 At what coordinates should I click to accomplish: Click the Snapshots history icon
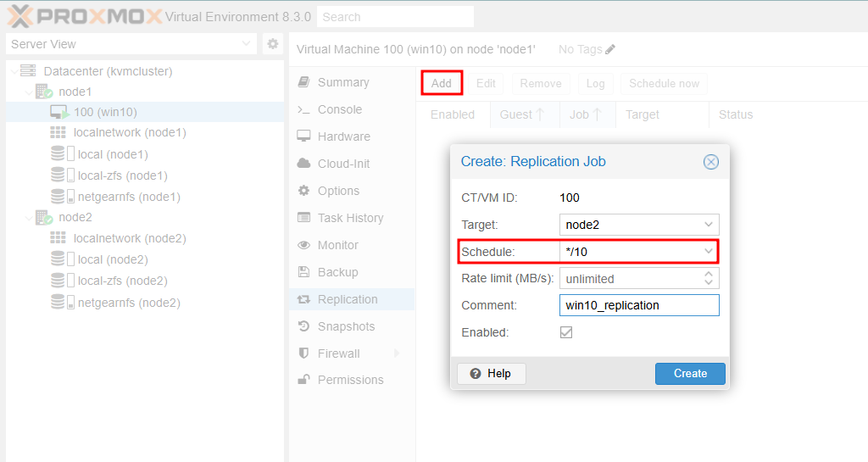pyautogui.click(x=303, y=326)
